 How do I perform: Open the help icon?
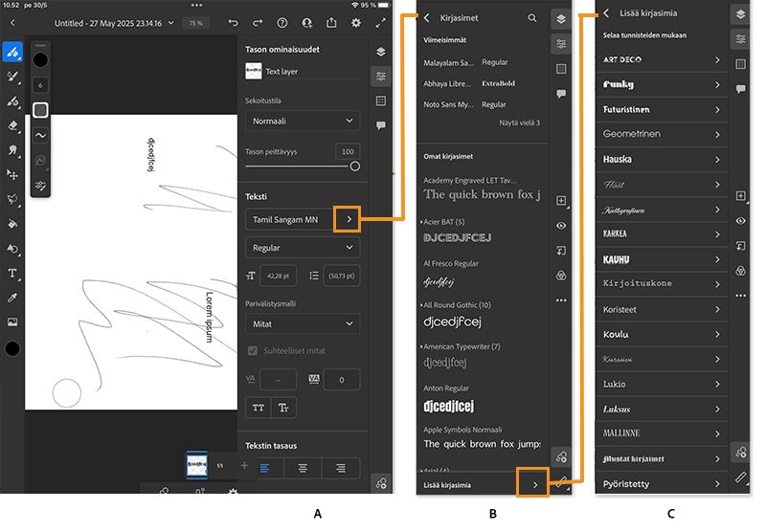click(282, 23)
